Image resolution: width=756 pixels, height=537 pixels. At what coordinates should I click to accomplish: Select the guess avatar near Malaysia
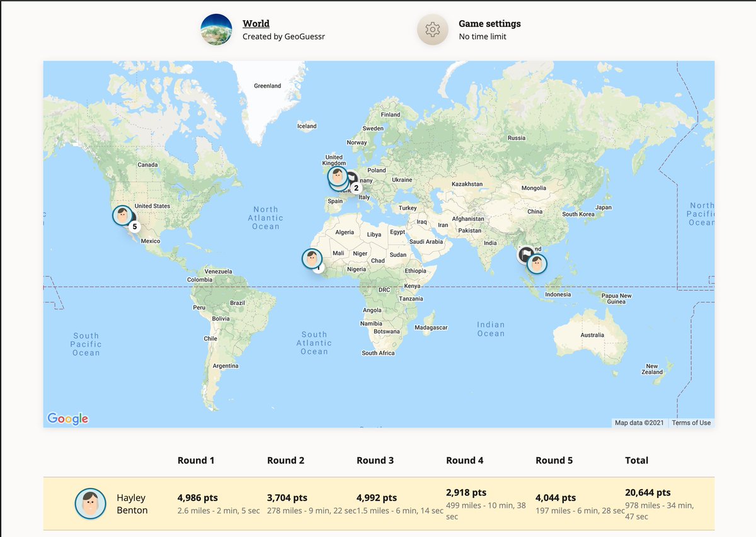pyautogui.click(x=537, y=264)
